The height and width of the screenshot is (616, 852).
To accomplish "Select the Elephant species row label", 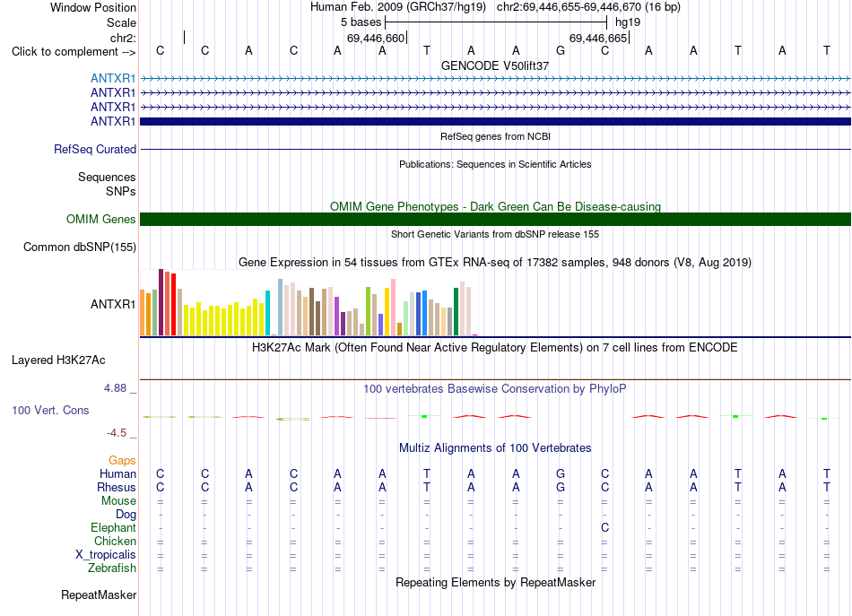I will click(x=114, y=527).
